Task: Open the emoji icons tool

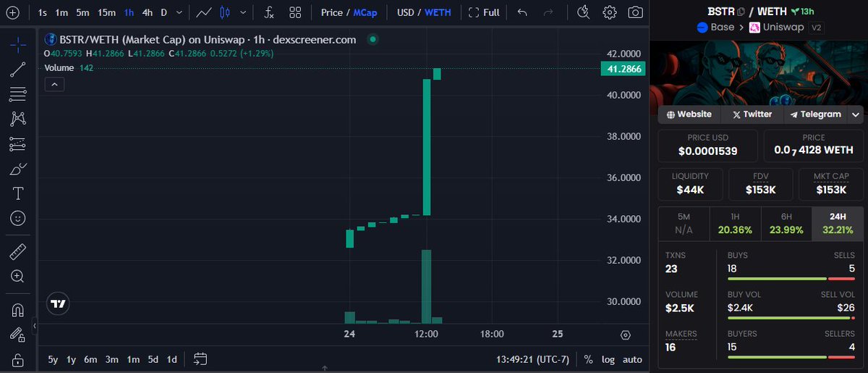Action: (18, 218)
